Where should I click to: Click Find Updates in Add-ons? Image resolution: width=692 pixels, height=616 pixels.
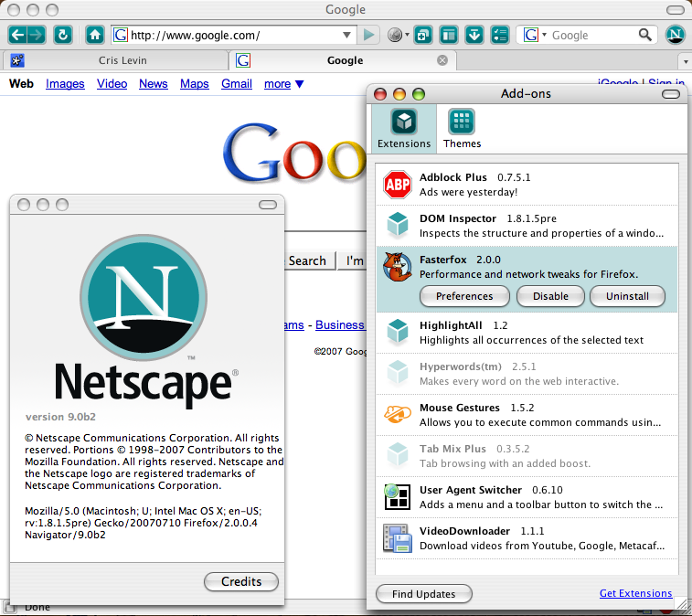(423, 594)
